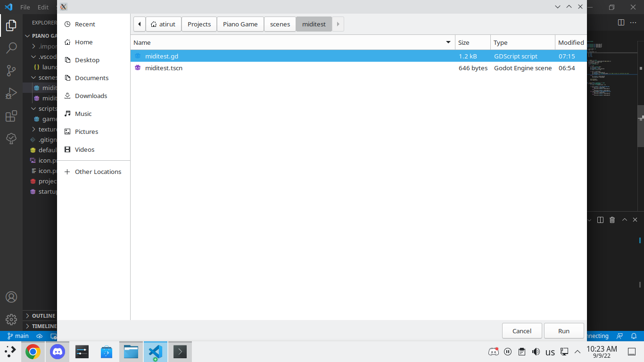Click the Run button
Screen dimensions: 644x362
564,330
